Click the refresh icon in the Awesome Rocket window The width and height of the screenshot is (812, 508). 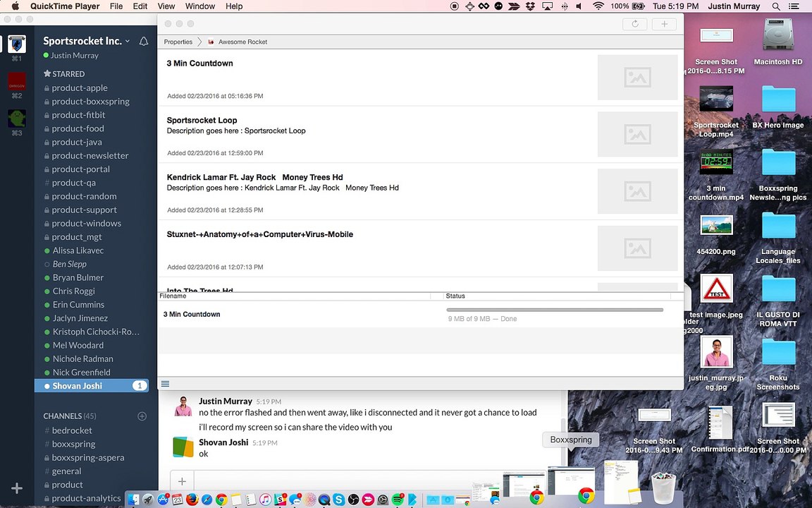tap(635, 24)
